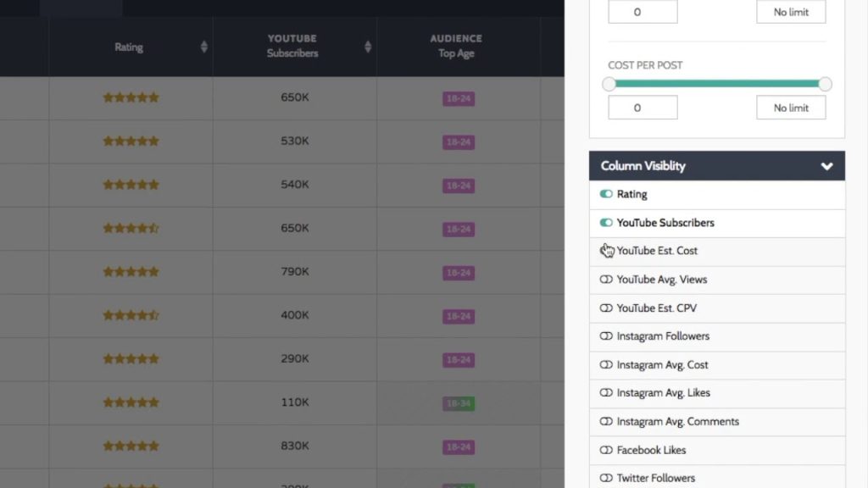
Task: Click age badge in the 540K row
Action: 459,186
